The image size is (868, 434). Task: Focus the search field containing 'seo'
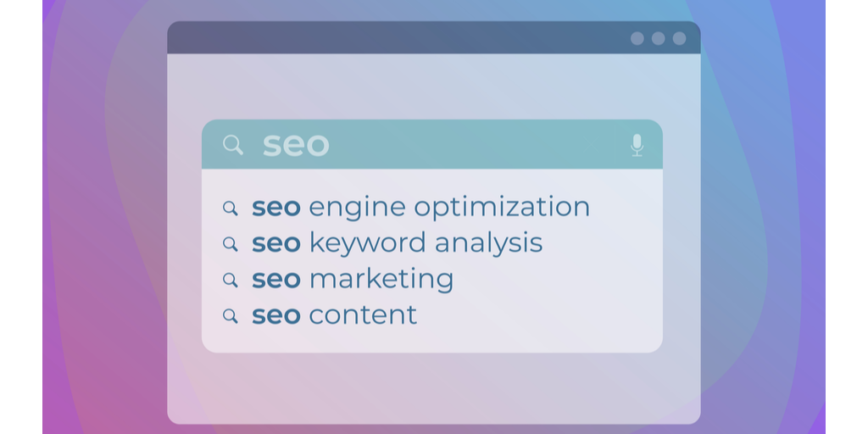(431, 144)
